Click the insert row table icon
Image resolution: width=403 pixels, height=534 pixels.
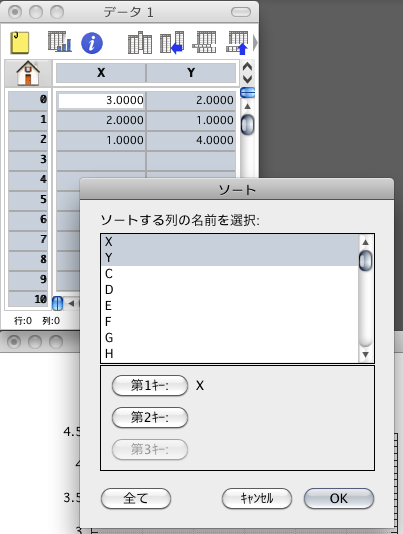(204, 42)
